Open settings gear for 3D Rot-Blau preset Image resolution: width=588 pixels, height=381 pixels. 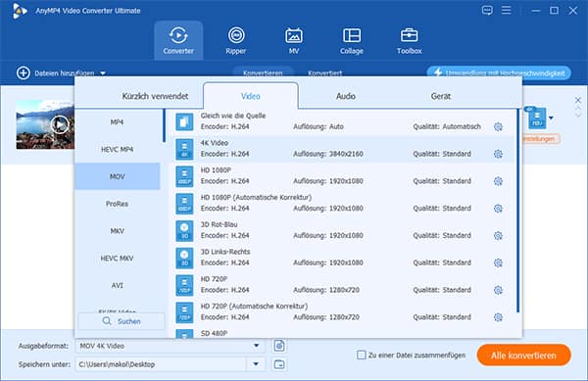(x=498, y=236)
